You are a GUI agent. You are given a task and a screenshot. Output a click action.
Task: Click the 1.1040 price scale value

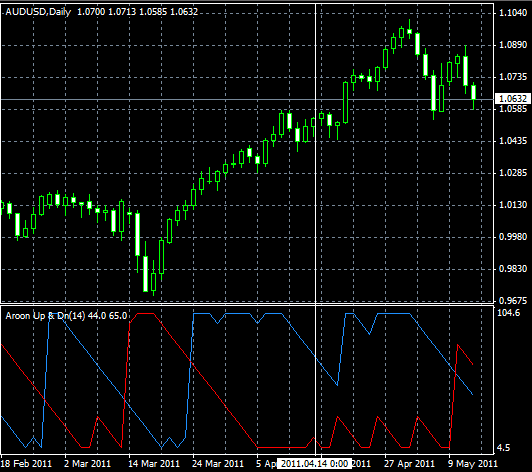click(513, 13)
